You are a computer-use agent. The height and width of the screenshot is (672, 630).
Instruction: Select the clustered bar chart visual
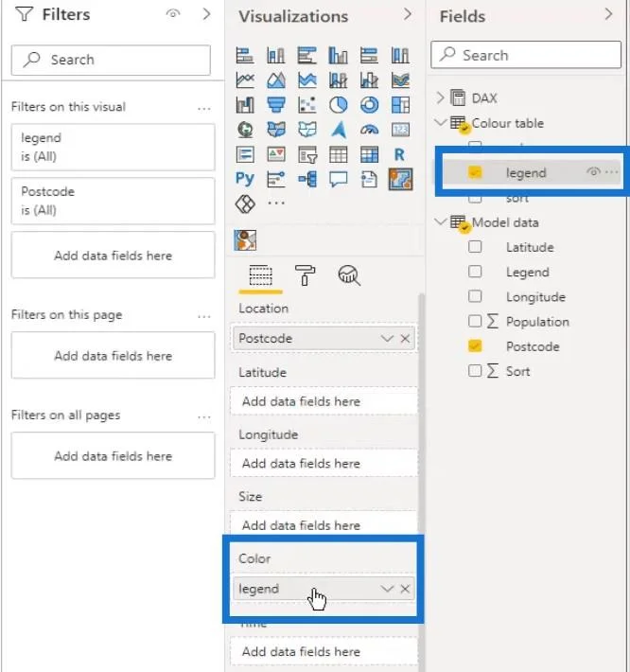pyautogui.click(x=307, y=55)
